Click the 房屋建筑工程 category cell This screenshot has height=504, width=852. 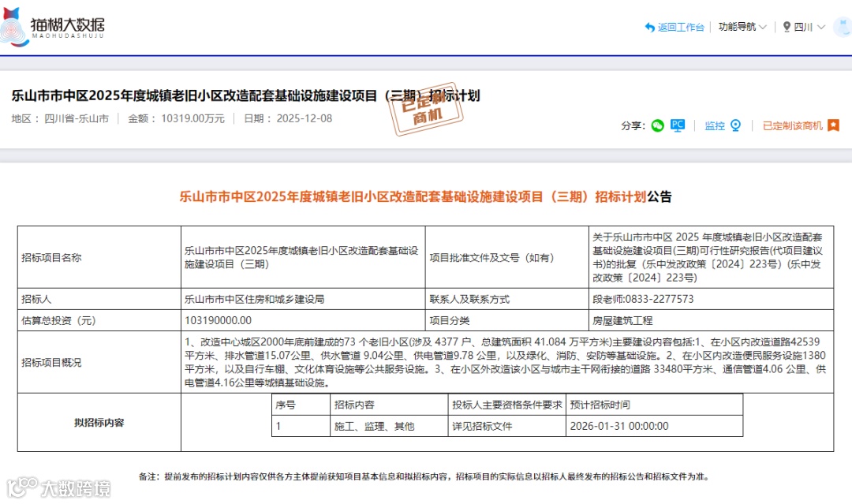(712, 320)
